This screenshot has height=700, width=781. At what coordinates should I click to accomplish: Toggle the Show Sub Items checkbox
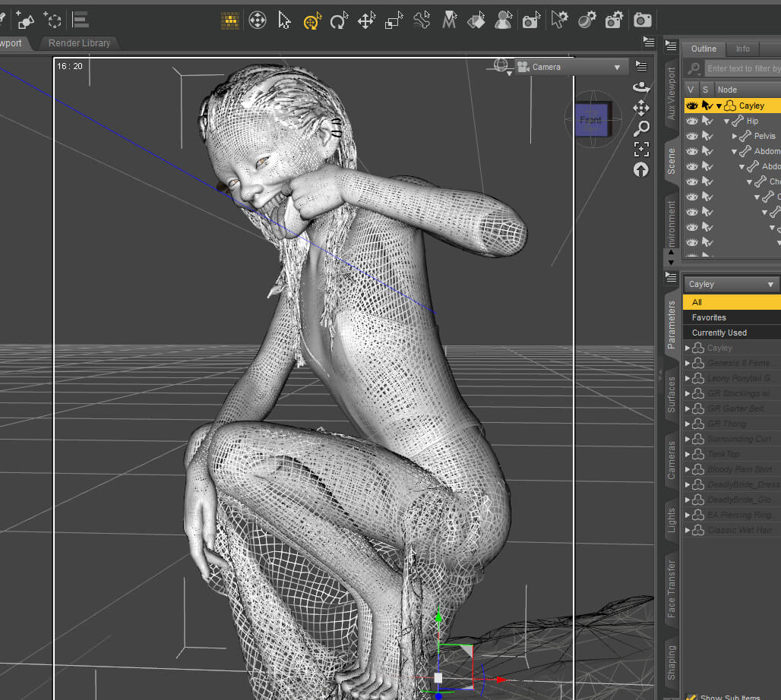click(691, 696)
